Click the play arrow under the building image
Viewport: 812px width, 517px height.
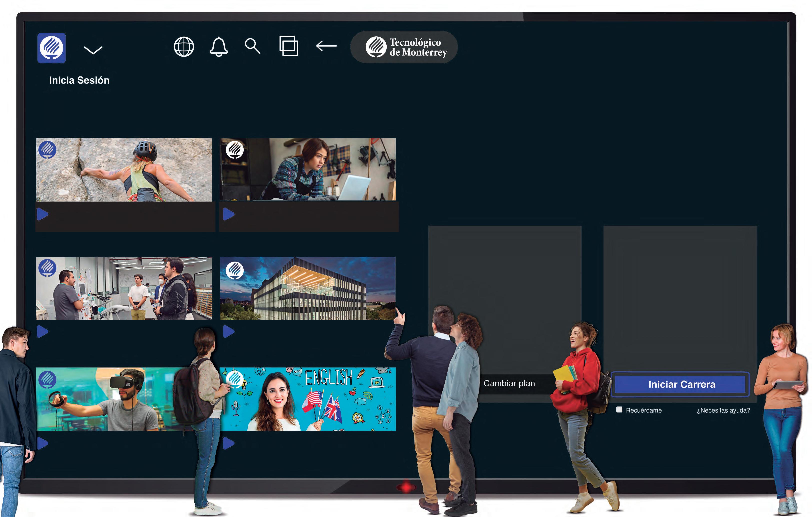229,331
